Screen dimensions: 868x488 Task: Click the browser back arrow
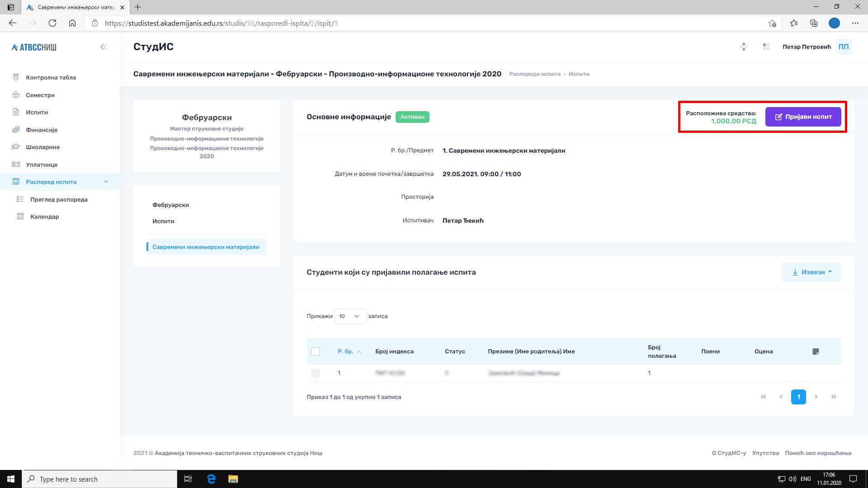(13, 23)
